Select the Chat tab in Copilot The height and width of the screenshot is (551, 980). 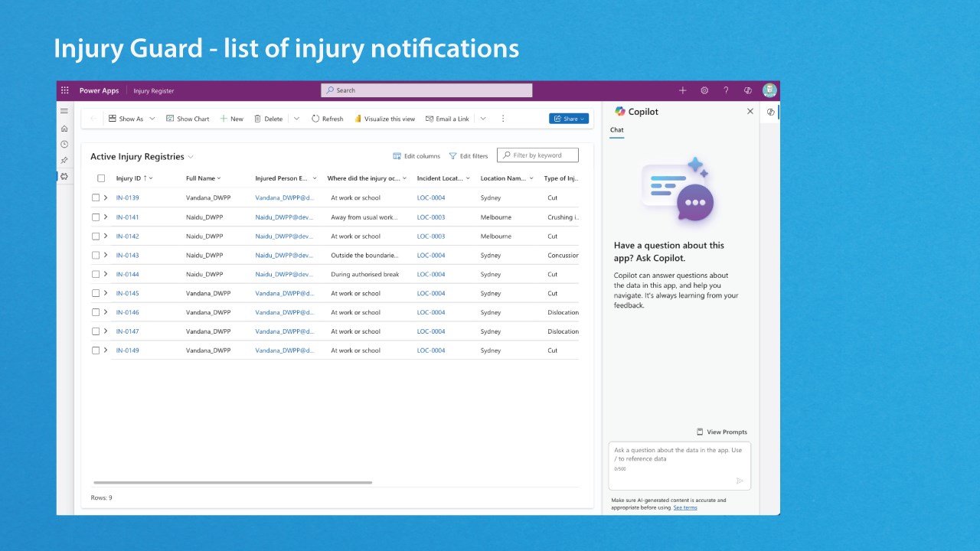pyautogui.click(x=616, y=130)
